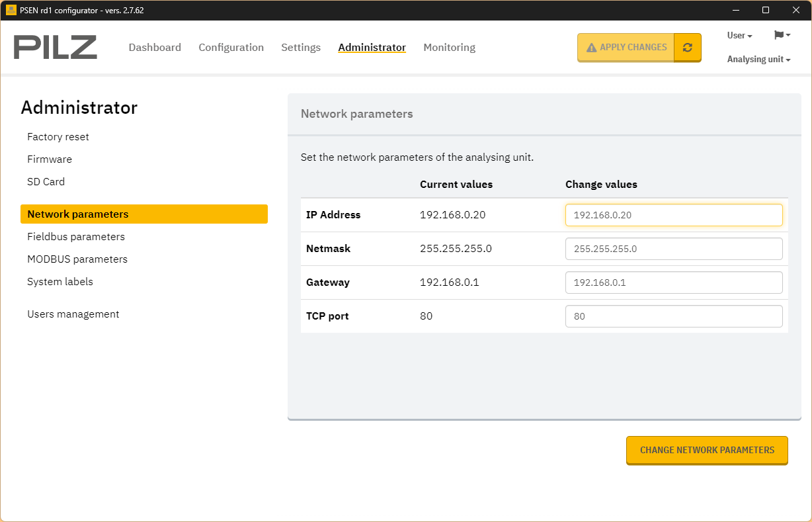Image resolution: width=812 pixels, height=522 pixels.
Task: Open Fieldbus parameters page
Action: (x=76, y=237)
